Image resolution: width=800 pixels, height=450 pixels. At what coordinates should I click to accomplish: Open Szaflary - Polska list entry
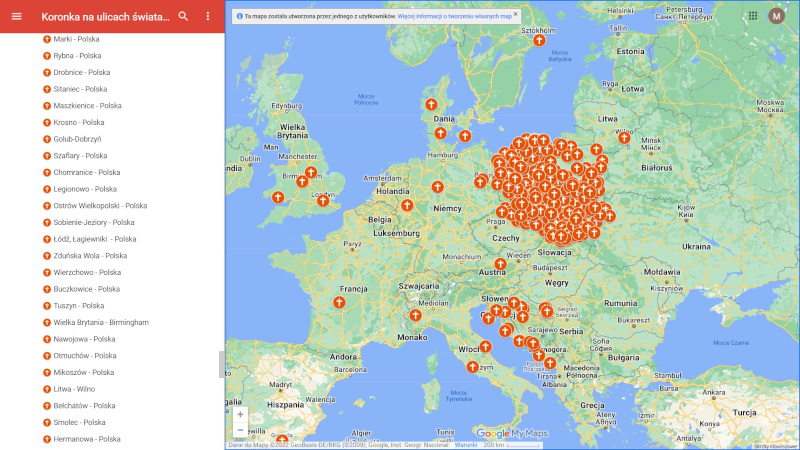[80, 156]
